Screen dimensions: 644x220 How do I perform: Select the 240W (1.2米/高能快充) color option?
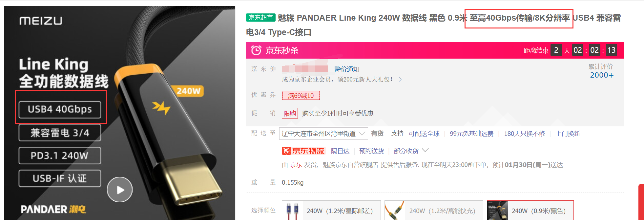tap(434, 211)
